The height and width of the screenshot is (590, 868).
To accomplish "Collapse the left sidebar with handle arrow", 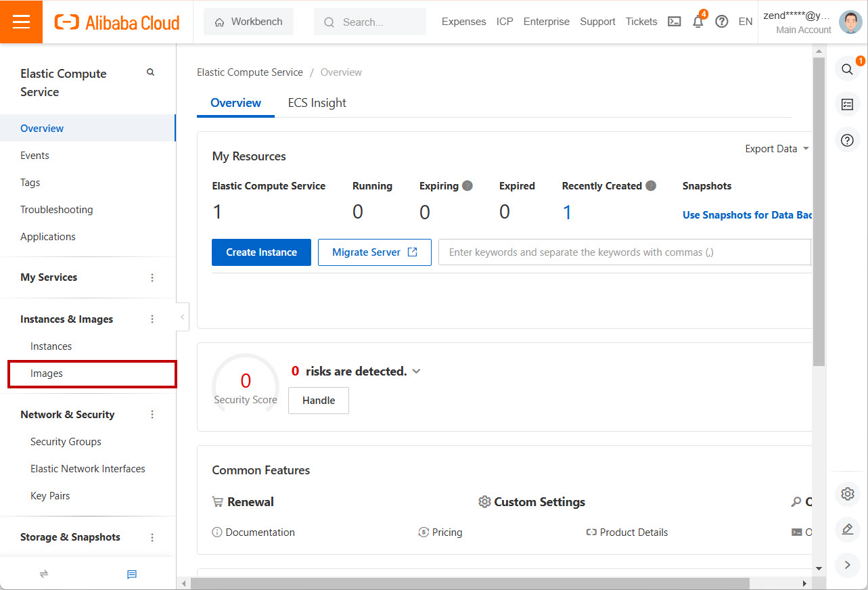I will click(183, 317).
